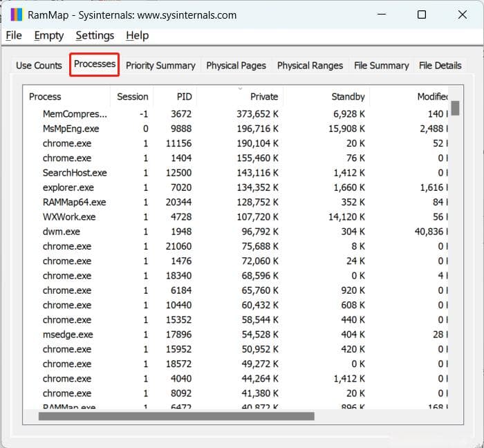Select the Processes tab

95,64
